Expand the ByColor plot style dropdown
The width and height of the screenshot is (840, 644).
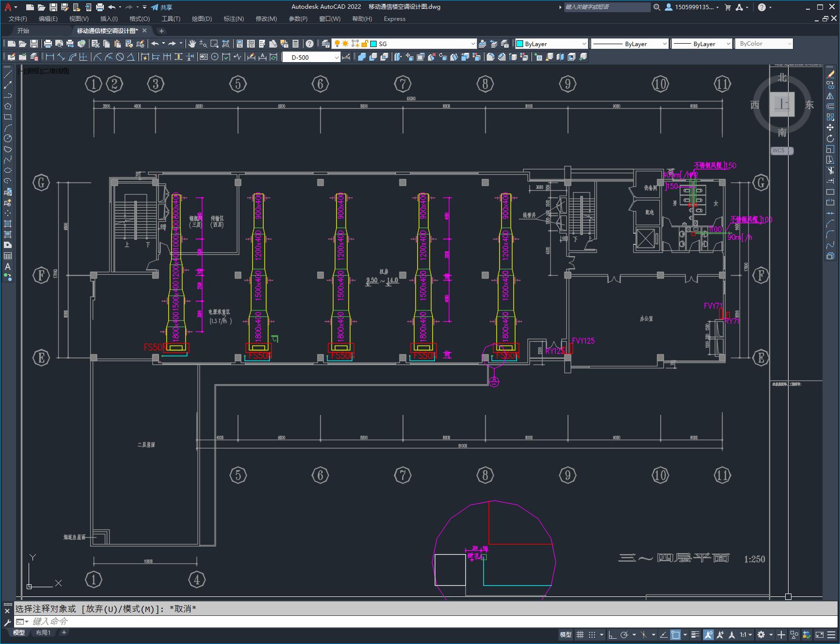coord(789,44)
